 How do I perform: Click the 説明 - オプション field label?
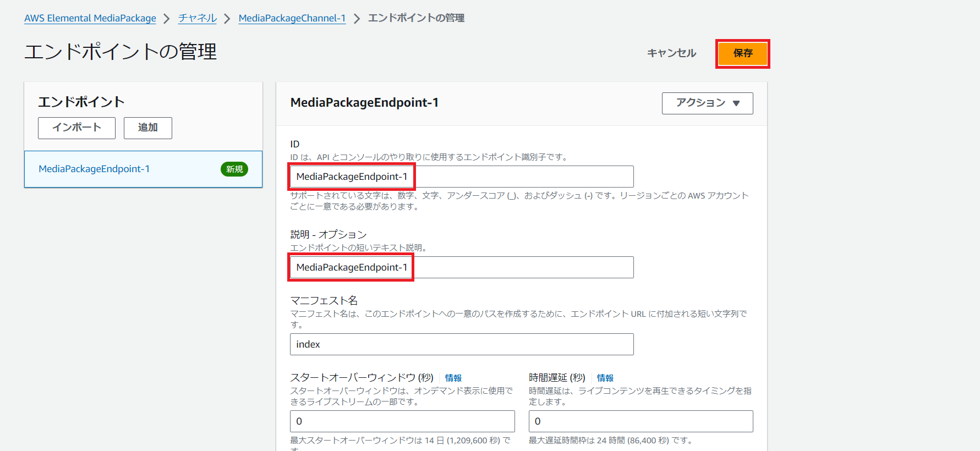329,234
